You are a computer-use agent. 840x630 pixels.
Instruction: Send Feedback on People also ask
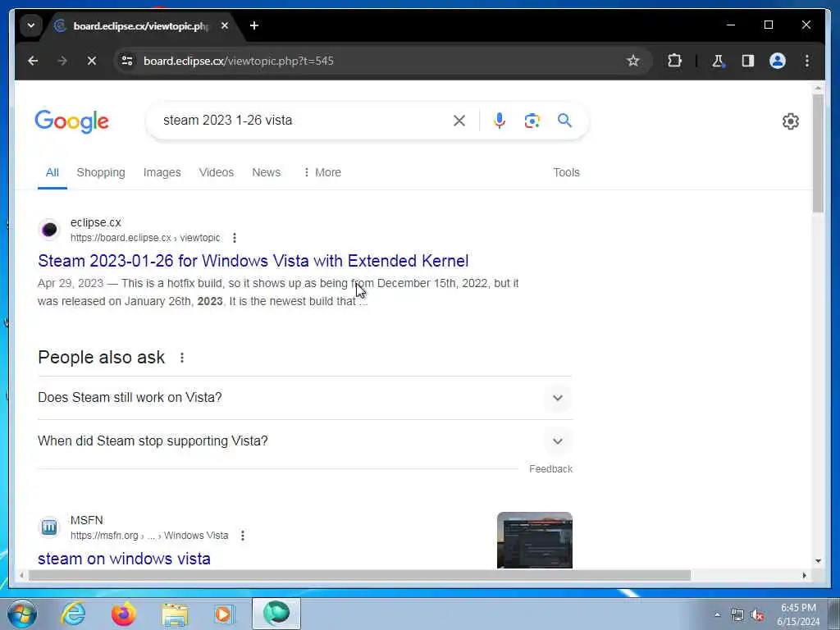tap(550, 469)
